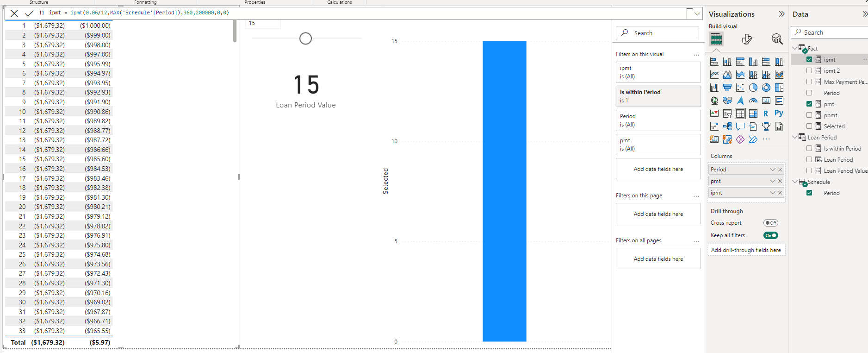The width and height of the screenshot is (868, 353).
Task: Click Add drill-through fields here
Action: [746, 250]
